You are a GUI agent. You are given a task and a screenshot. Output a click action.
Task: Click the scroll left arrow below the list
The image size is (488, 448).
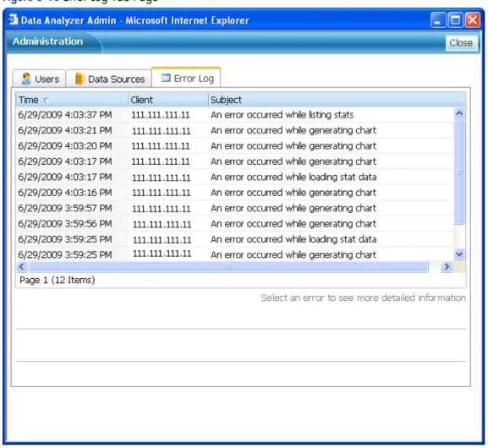21,266
